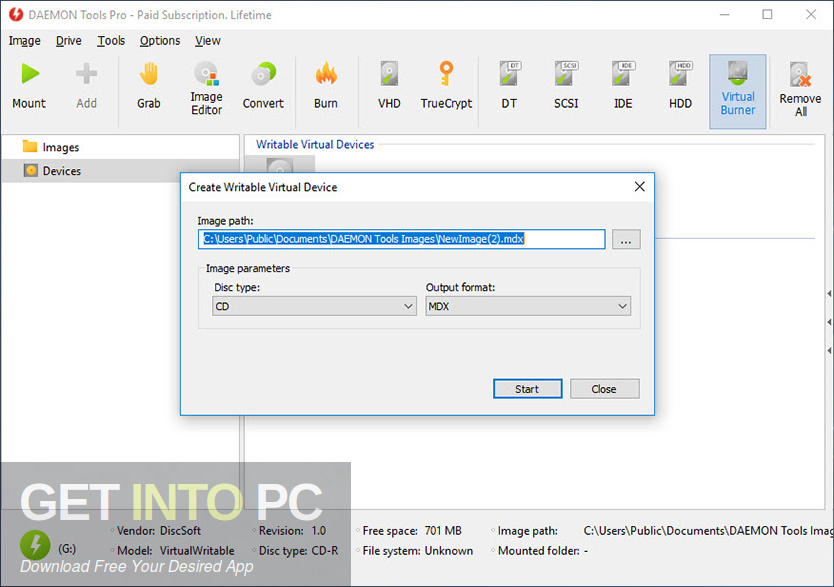Open the Options menu
Viewport: 834px width, 587px height.
click(160, 41)
